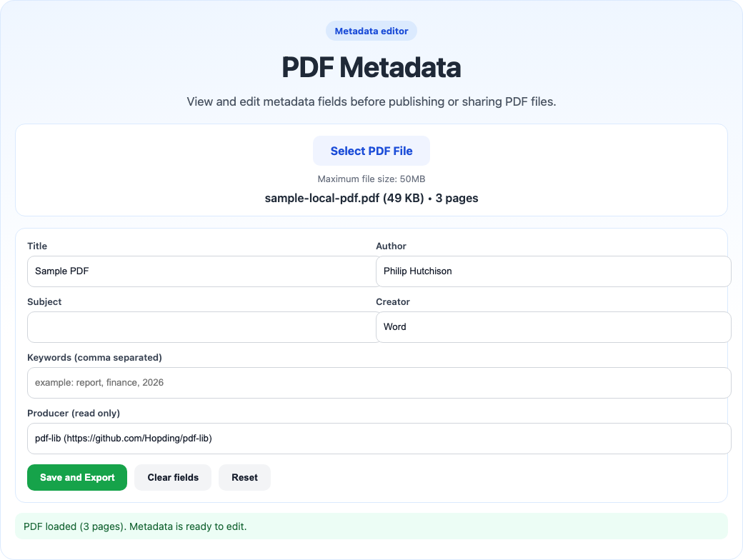Click the Title field label
The image size is (743, 560).
(36, 246)
